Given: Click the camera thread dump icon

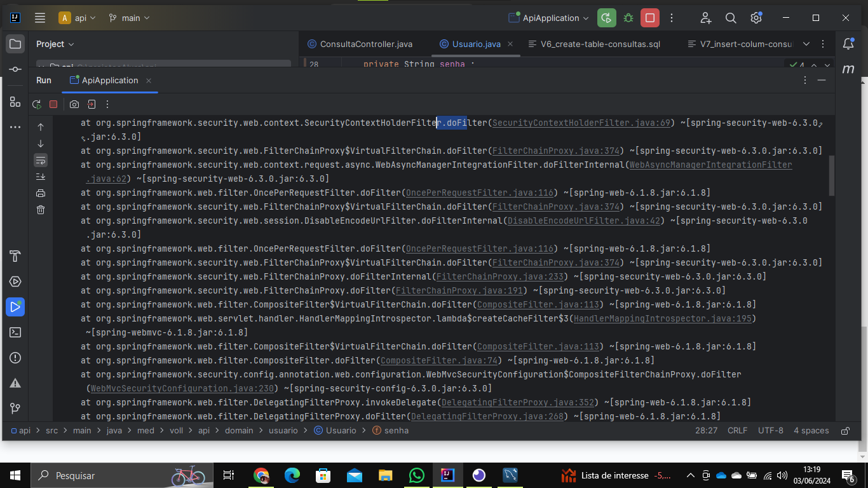Looking at the screenshot, I should [74, 104].
